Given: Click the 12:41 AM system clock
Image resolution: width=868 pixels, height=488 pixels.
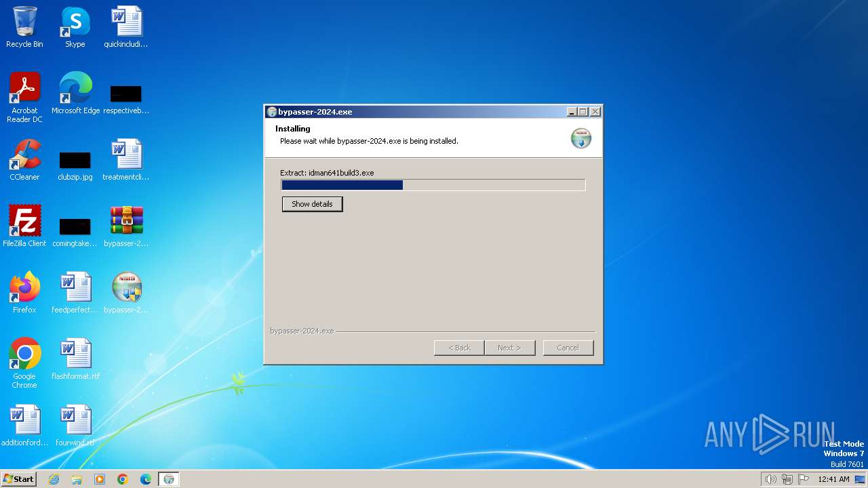Looking at the screenshot, I should (833, 479).
